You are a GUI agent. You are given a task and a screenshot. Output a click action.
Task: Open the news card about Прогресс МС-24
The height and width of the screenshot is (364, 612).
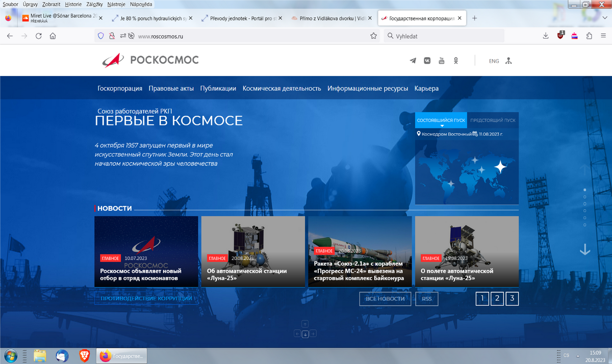tap(360, 251)
